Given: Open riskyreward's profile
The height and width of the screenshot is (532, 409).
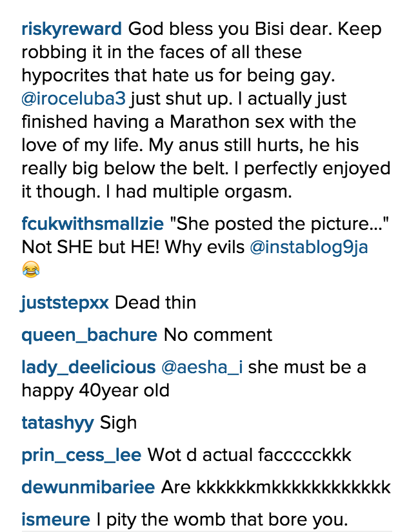Looking at the screenshot, I should [71, 30].
